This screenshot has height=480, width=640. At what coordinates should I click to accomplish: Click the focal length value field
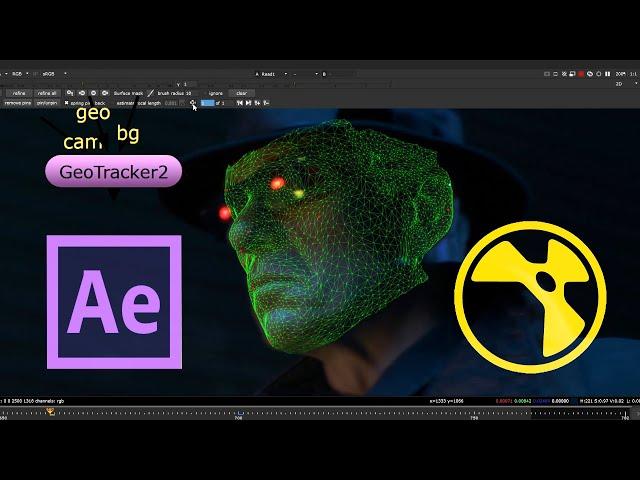(x=171, y=103)
